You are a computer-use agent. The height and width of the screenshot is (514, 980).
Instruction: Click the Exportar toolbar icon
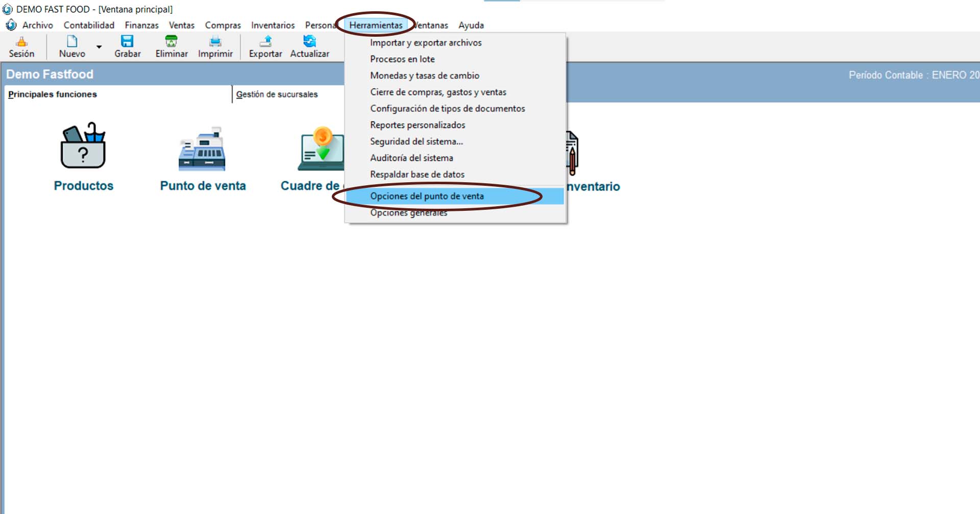point(265,41)
